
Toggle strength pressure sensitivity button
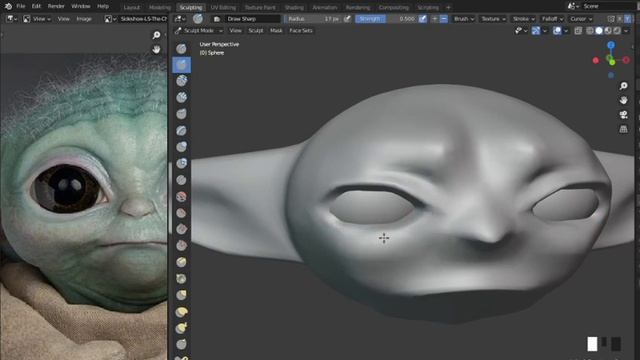423,19
